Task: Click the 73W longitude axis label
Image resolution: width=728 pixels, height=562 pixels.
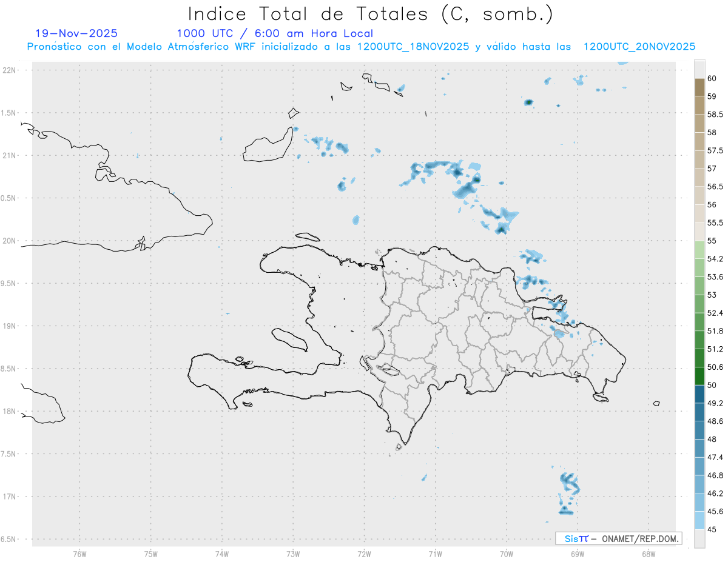Action: [293, 554]
